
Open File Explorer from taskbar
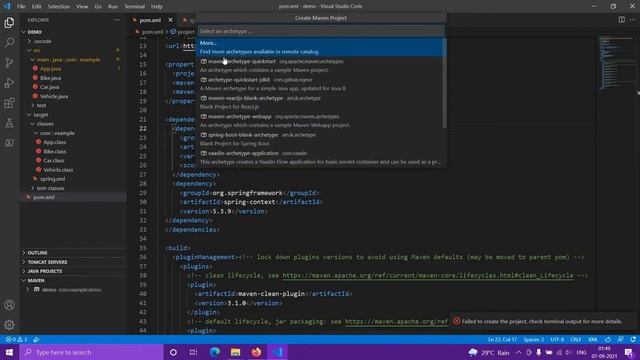(236, 352)
